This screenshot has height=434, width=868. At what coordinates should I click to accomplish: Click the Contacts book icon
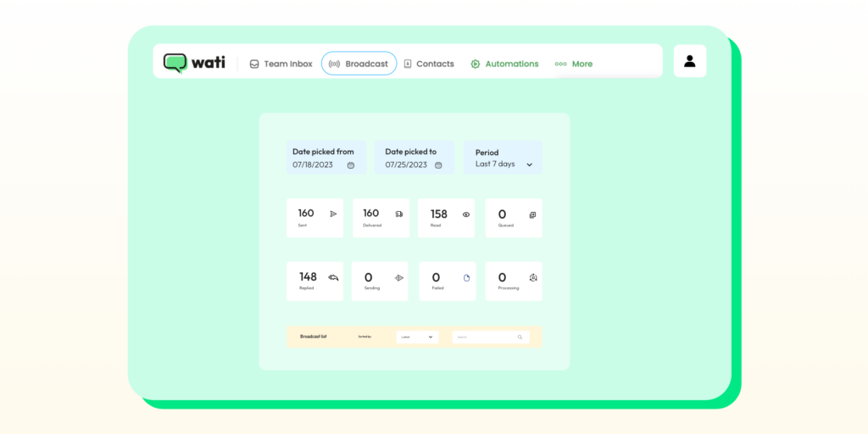point(408,64)
